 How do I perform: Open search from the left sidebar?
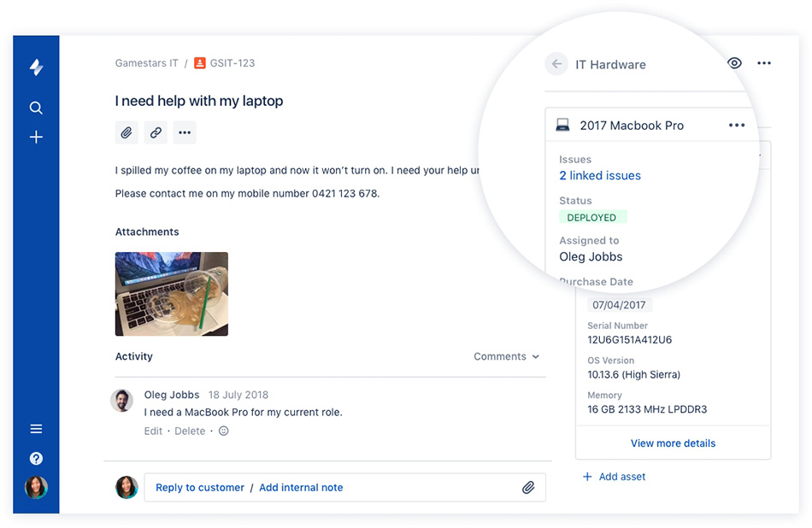[36, 108]
